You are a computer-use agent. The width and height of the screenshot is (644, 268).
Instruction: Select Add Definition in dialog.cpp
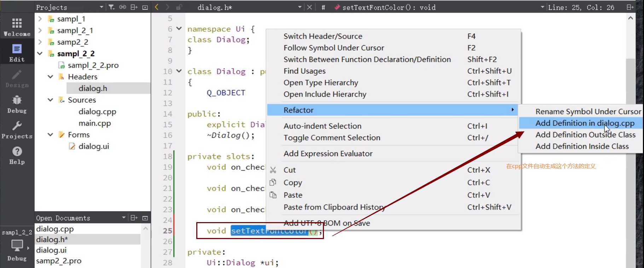585,123
